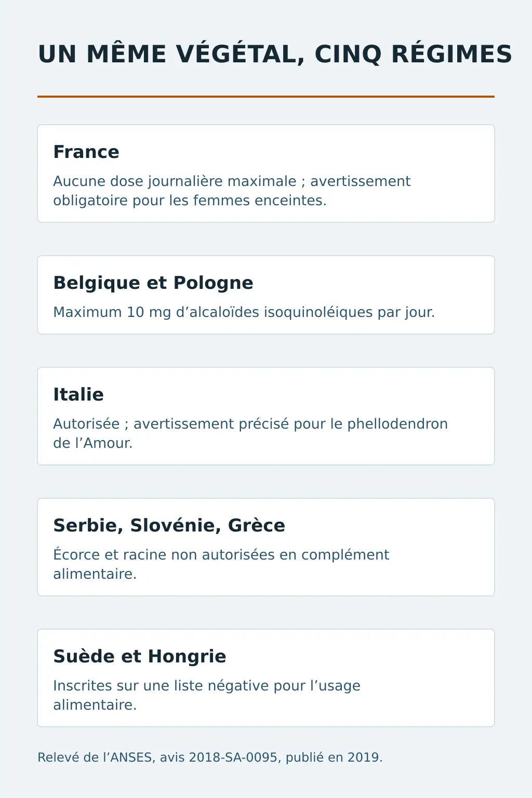The width and height of the screenshot is (532, 798).
Task: Click the word Autorisée in the Italie card
Action: [86, 424]
